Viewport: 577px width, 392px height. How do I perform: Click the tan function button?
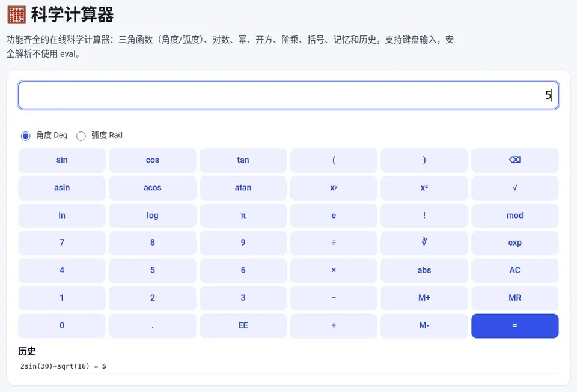click(x=243, y=160)
